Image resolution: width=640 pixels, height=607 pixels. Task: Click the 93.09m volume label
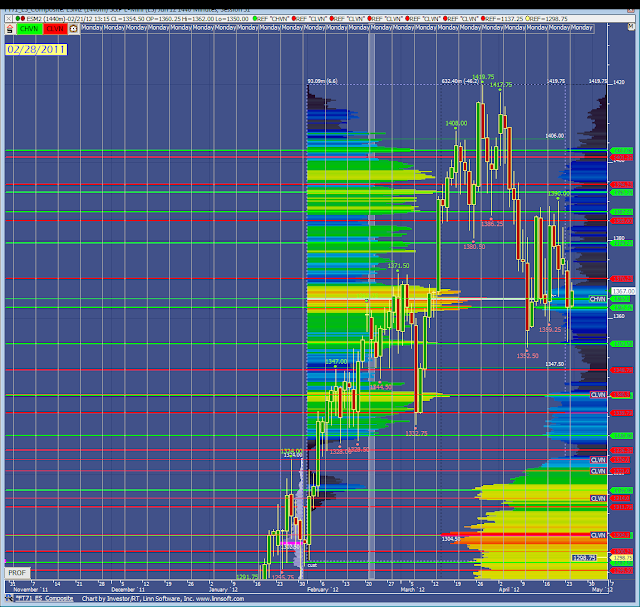[x=322, y=81]
